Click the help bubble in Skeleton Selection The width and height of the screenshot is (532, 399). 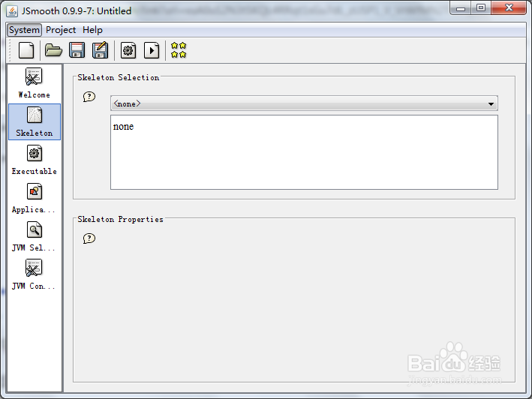click(x=89, y=97)
